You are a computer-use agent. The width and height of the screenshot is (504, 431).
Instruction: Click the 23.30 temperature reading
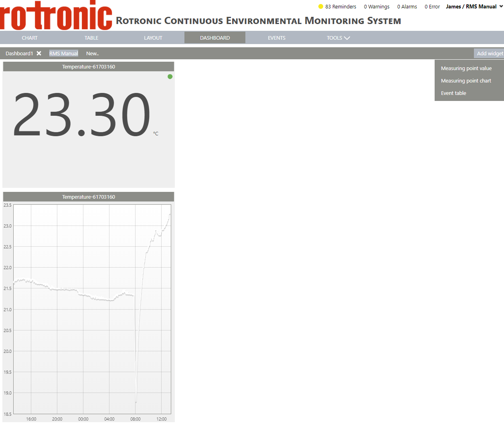tap(82, 115)
